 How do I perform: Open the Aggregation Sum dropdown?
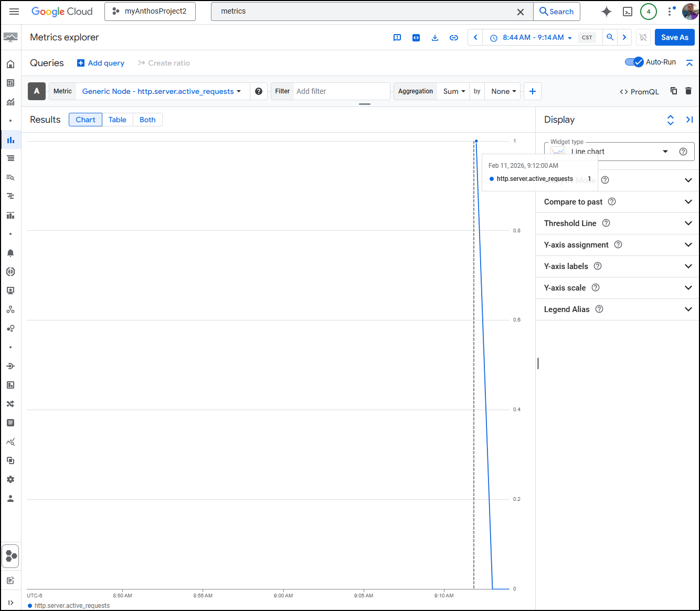[454, 91]
